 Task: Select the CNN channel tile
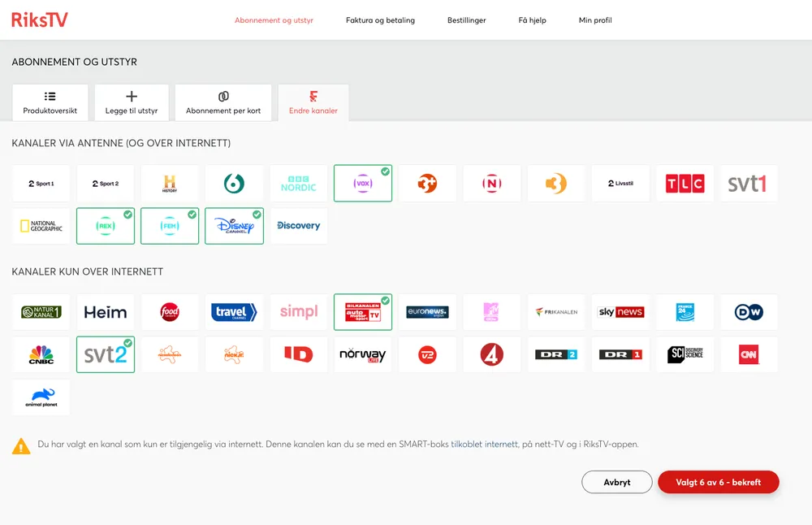(749, 354)
